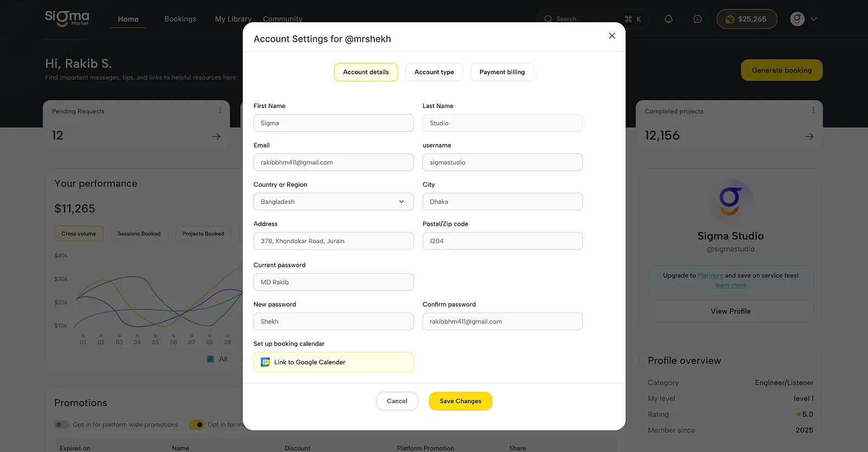Click the Sigma Studio profile picture
Screen dimensions: 868x452
[x=731, y=201]
